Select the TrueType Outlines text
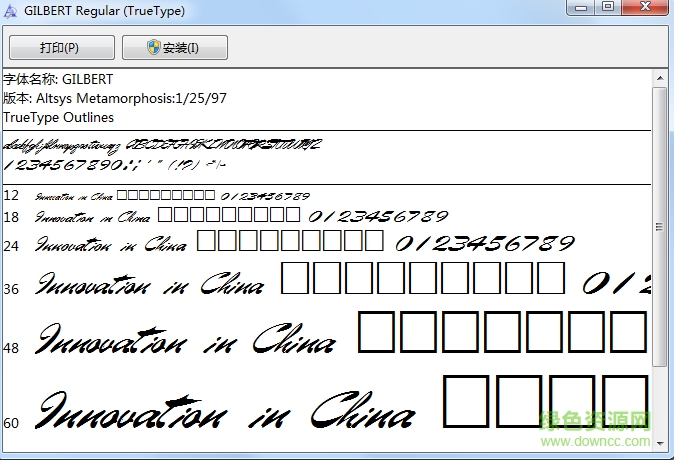 point(58,117)
